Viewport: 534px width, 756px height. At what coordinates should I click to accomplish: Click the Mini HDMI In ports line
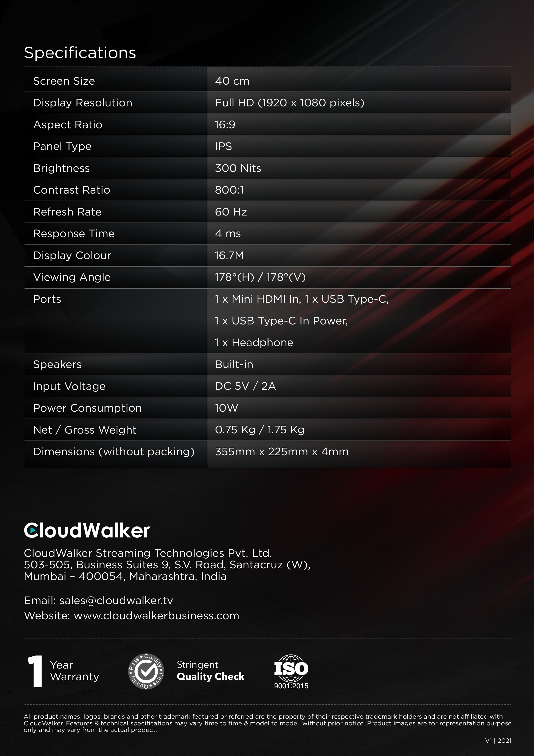tap(301, 299)
